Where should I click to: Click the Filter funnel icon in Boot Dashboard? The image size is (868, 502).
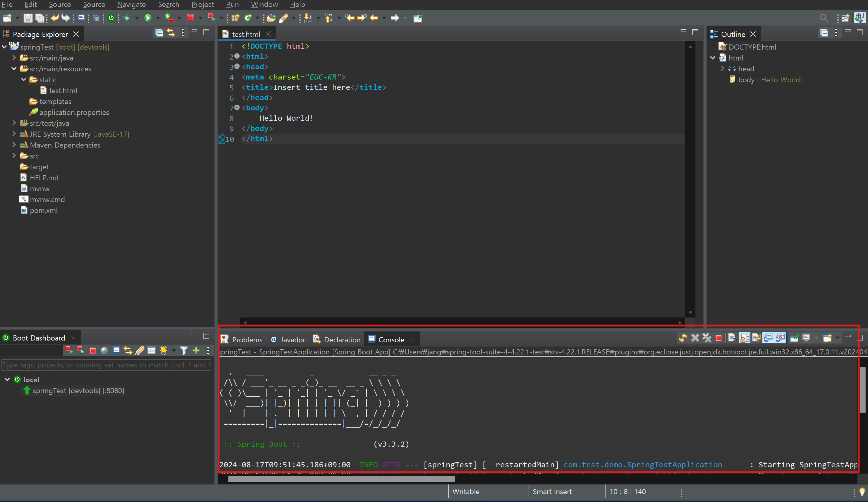(x=184, y=351)
